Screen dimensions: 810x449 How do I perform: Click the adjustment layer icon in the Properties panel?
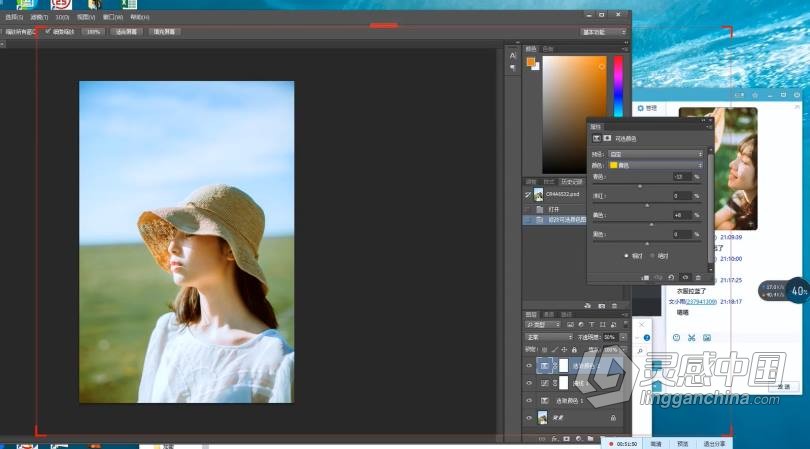(x=596, y=138)
